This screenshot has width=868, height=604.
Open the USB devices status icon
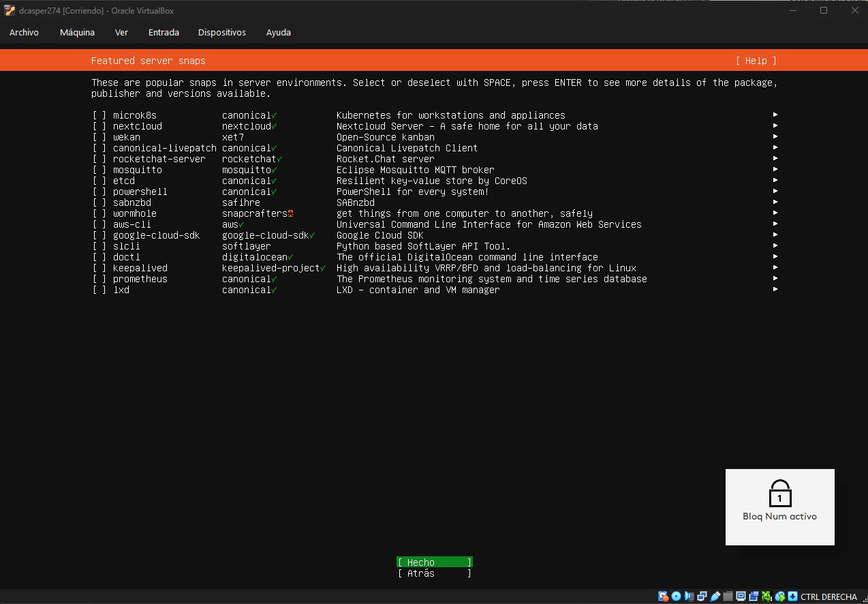tap(715, 597)
